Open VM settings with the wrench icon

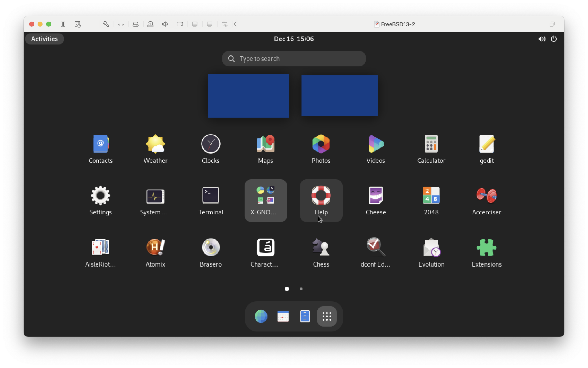tap(106, 24)
